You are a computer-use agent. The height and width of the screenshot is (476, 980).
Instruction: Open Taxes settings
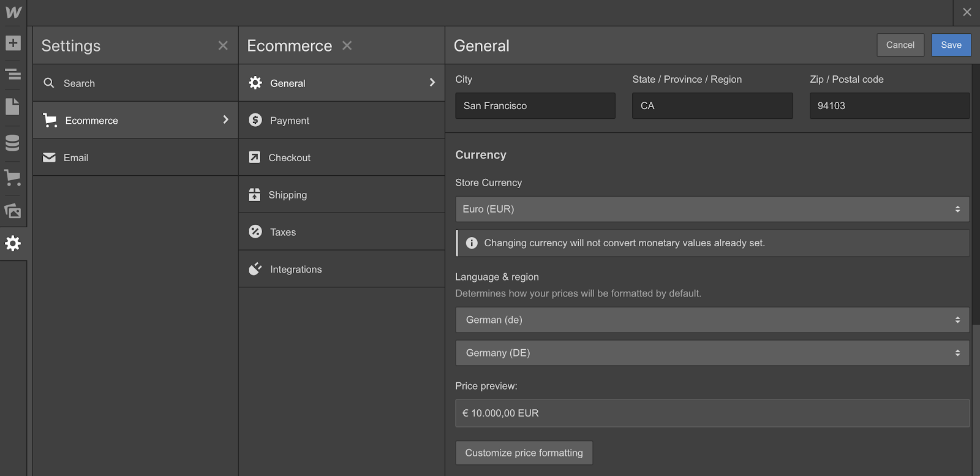[x=341, y=232]
